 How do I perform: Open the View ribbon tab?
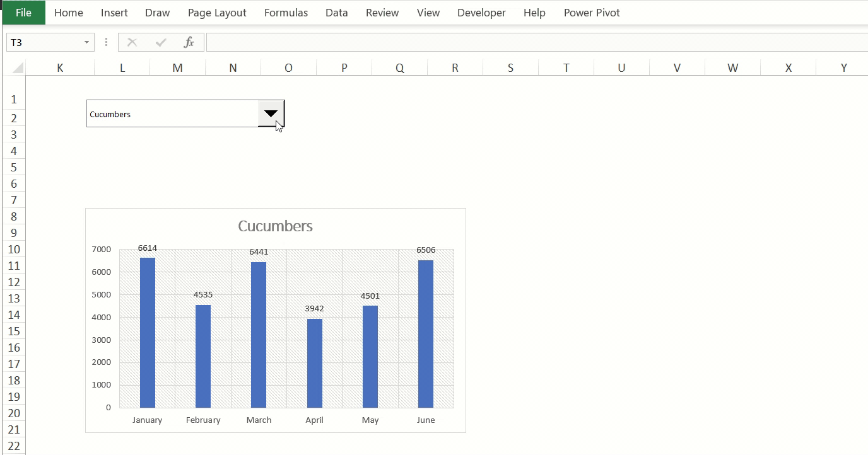[428, 13]
